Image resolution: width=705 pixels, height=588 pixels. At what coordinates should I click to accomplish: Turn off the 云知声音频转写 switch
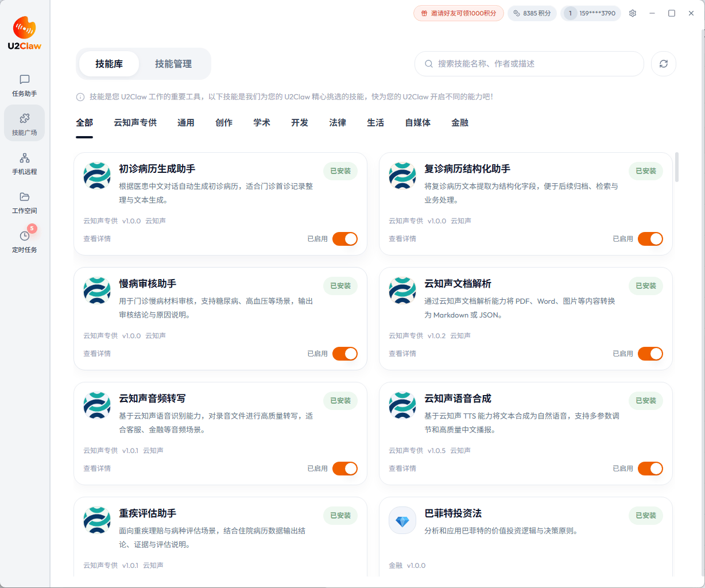click(x=344, y=469)
